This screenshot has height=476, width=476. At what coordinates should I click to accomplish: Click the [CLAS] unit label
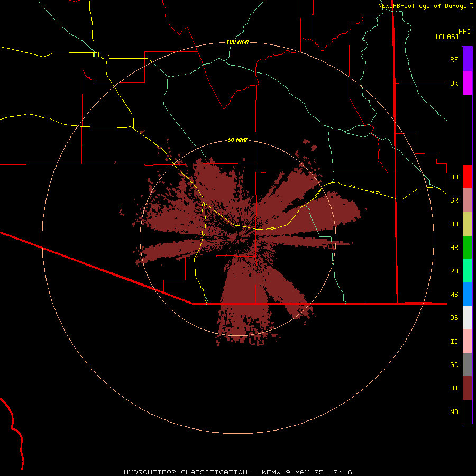[x=447, y=36]
